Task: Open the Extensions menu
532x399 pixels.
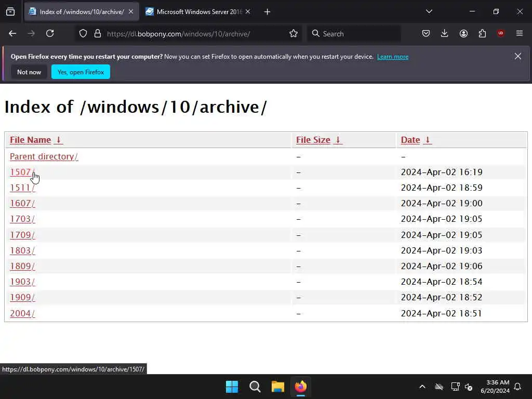Action: point(482,33)
